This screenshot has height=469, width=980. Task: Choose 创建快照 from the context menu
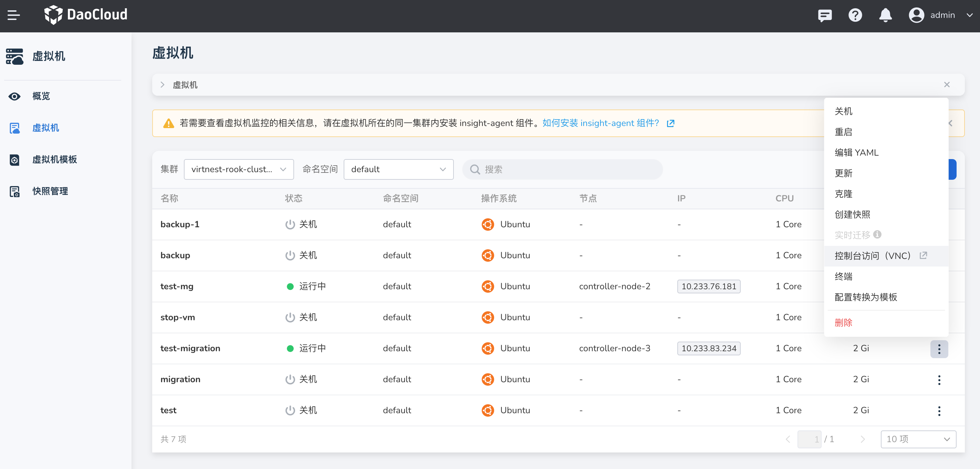pos(852,215)
